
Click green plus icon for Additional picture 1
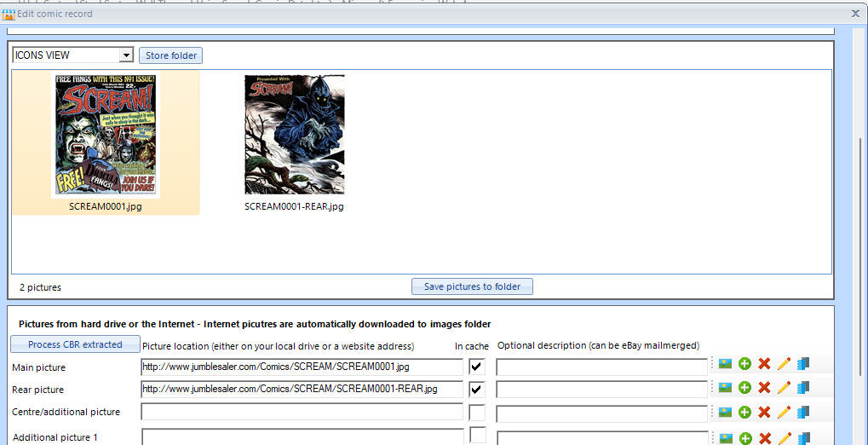[745, 439]
